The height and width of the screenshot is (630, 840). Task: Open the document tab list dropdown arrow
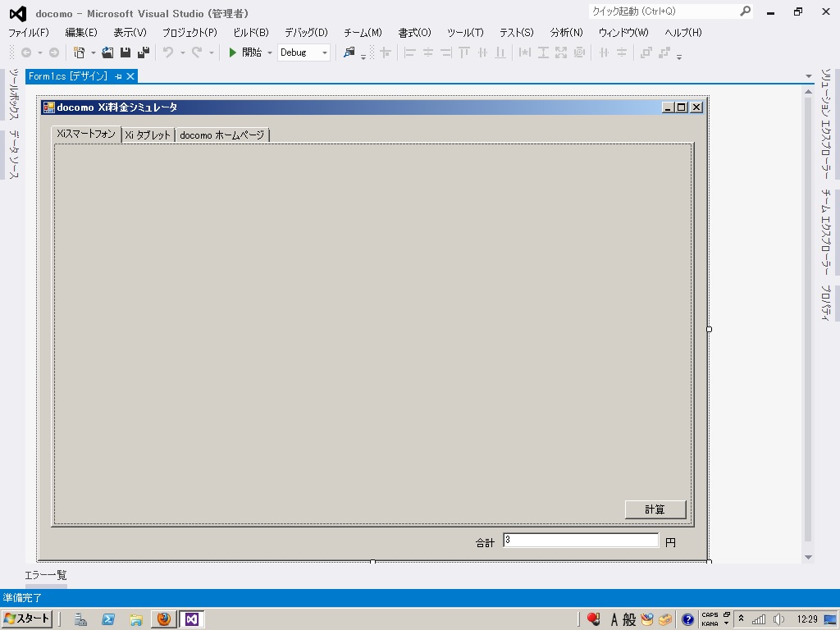click(809, 76)
